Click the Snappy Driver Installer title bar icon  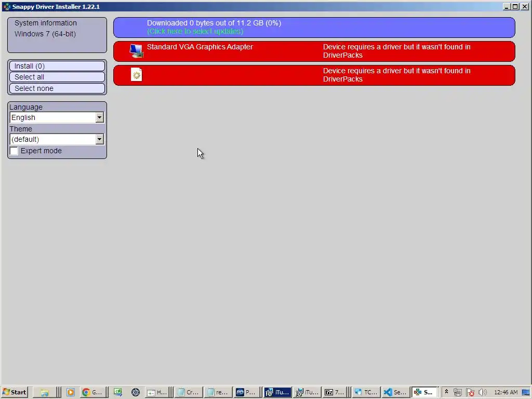click(6, 6)
